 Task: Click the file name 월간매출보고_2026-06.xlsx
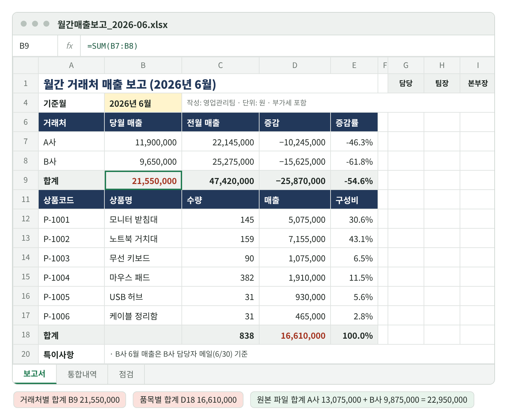coord(112,24)
